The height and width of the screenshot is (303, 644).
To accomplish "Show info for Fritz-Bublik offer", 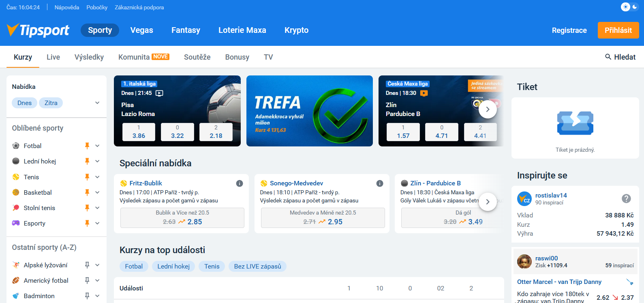I will click(240, 183).
